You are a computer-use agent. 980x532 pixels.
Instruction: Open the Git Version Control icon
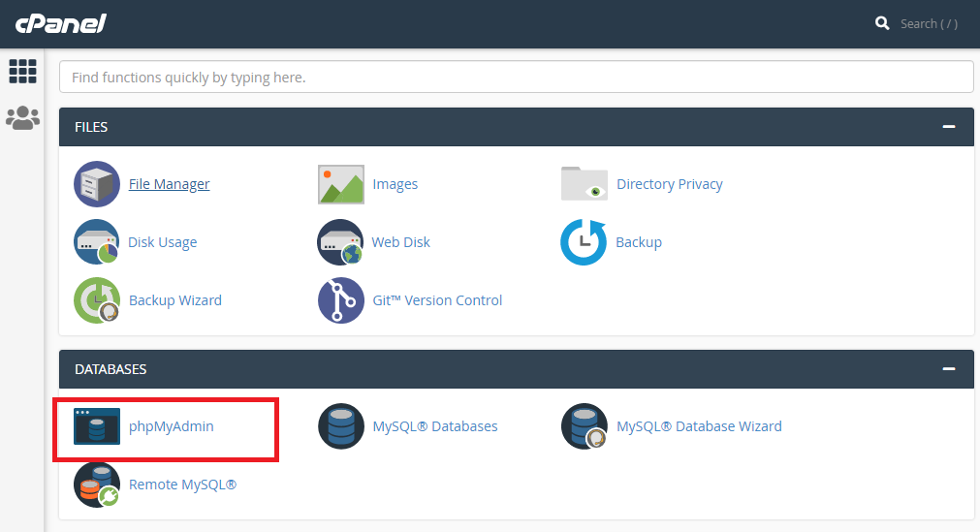(x=341, y=300)
